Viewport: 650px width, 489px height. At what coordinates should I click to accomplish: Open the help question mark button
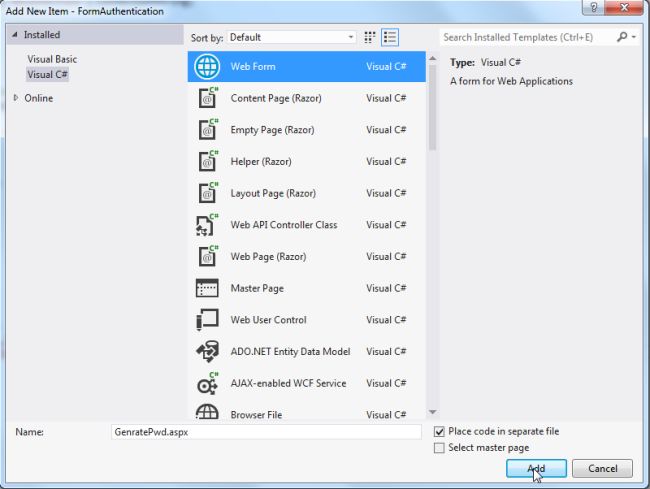point(593,7)
